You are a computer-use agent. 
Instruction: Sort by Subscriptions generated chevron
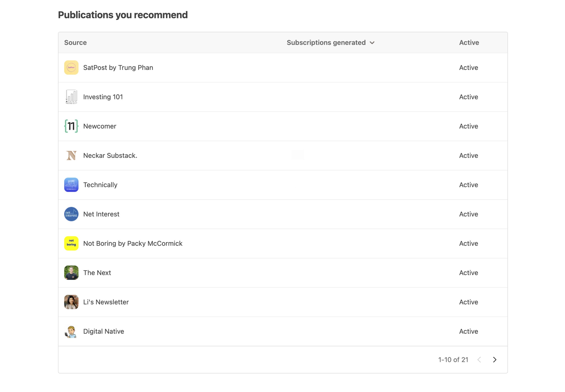pos(372,43)
